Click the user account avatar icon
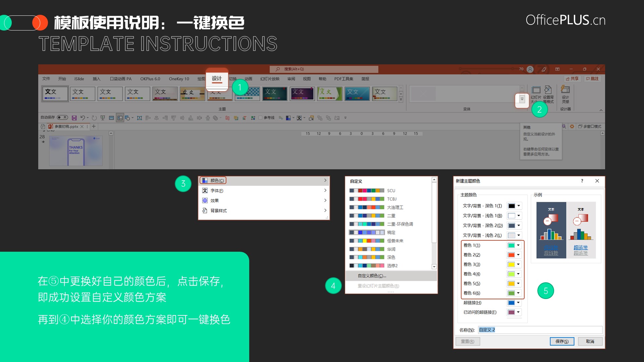 click(530, 69)
